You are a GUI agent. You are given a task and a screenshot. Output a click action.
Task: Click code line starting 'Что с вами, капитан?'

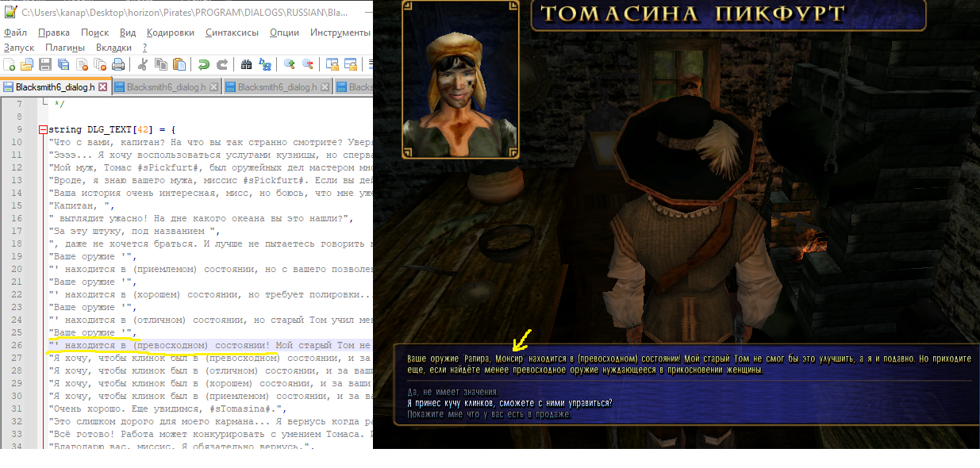(209, 141)
